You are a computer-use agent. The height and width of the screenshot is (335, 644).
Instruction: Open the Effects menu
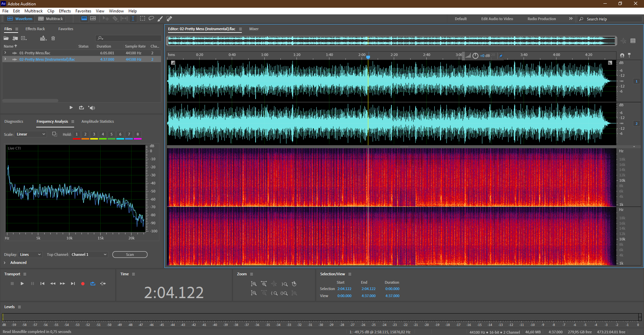[65, 11]
